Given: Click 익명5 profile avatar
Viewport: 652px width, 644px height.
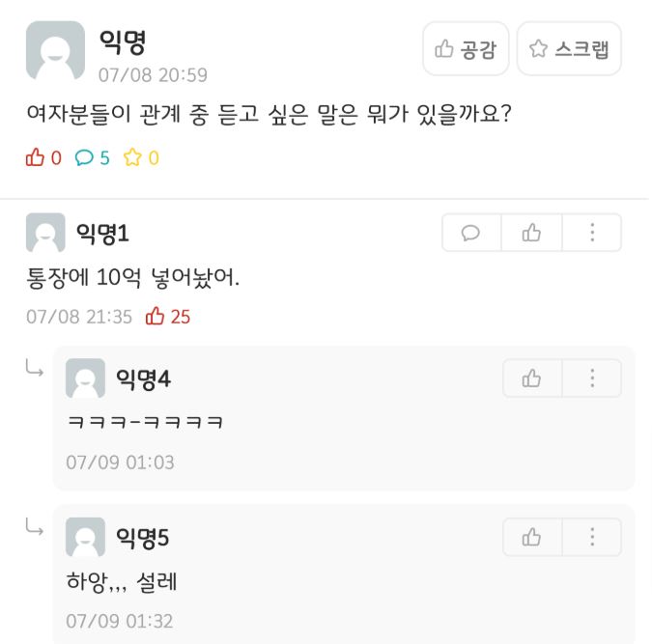Looking at the screenshot, I should click(85, 537).
